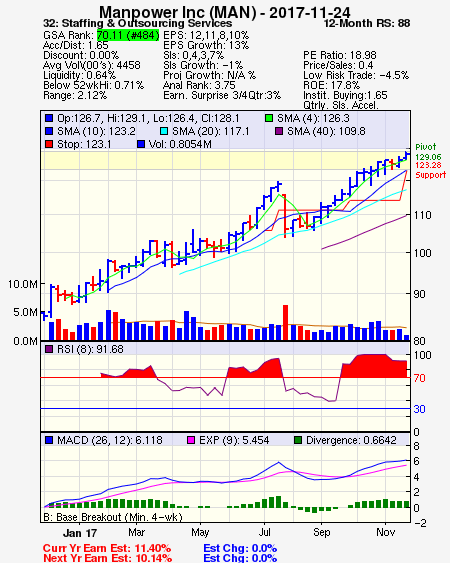This screenshot has height=563, width=450.
Task: Click the Jan 17 date axis label
Action: pyautogui.click(x=80, y=533)
